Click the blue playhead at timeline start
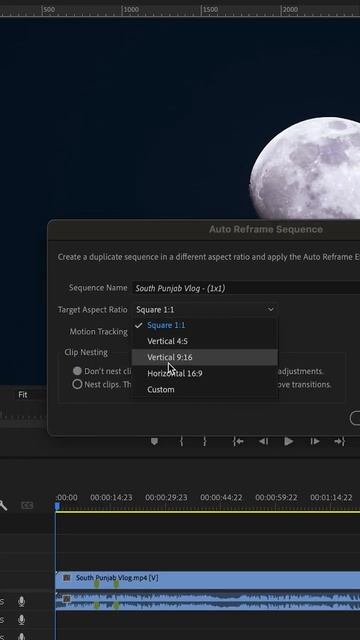This screenshot has height=640, width=360. pyautogui.click(x=58, y=506)
